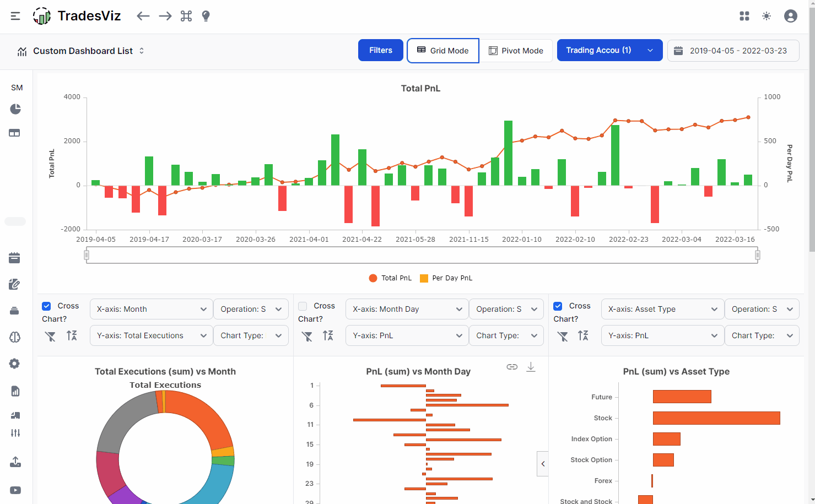Open the journal notes sidebar icon

point(14,284)
